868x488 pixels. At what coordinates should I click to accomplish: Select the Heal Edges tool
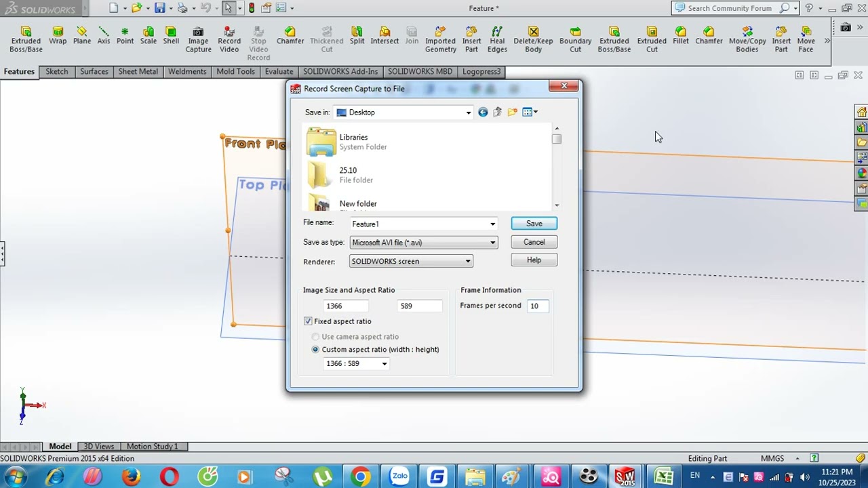(497, 40)
